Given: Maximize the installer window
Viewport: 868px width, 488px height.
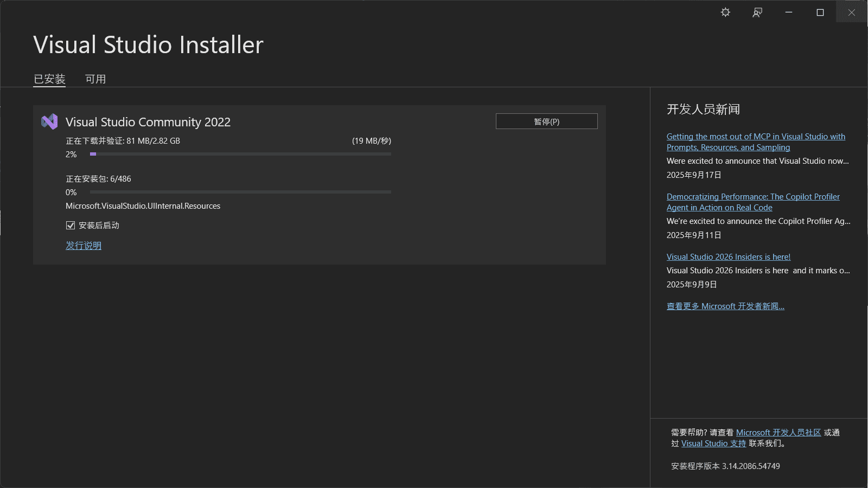Looking at the screenshot, I should pyautogui.click(x=820, y=12).
